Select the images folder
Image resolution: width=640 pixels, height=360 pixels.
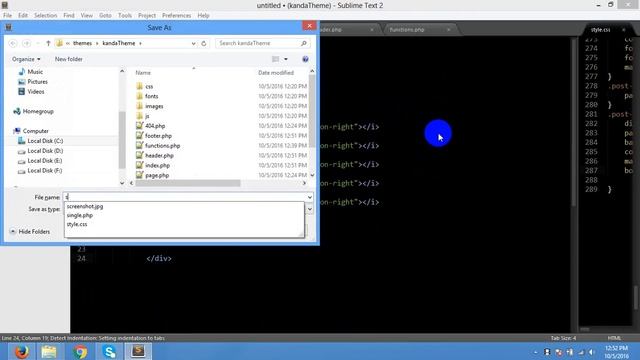(154, 106)
